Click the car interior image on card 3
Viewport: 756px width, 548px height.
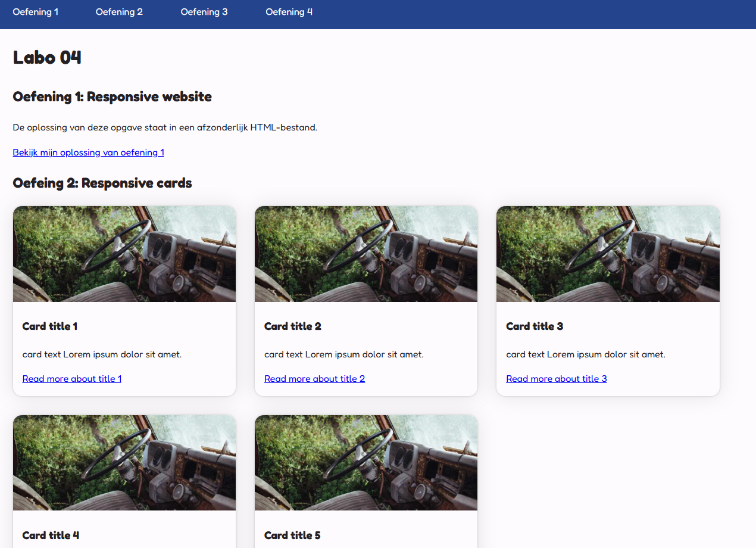point(608,254)
